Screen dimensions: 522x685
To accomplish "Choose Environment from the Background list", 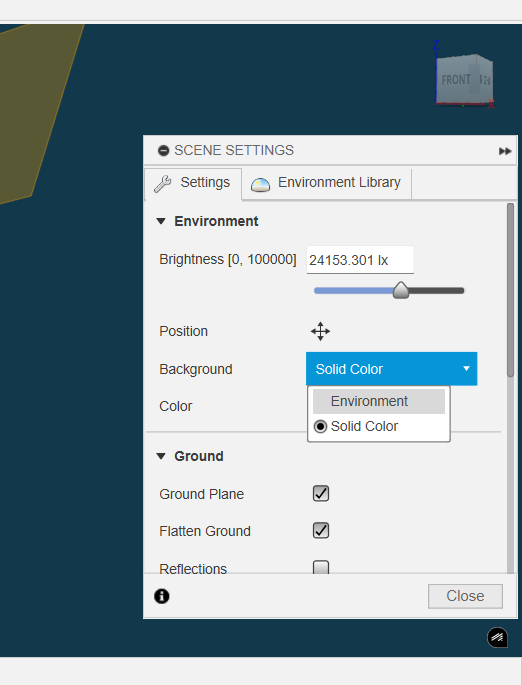I will click(379, 401).
